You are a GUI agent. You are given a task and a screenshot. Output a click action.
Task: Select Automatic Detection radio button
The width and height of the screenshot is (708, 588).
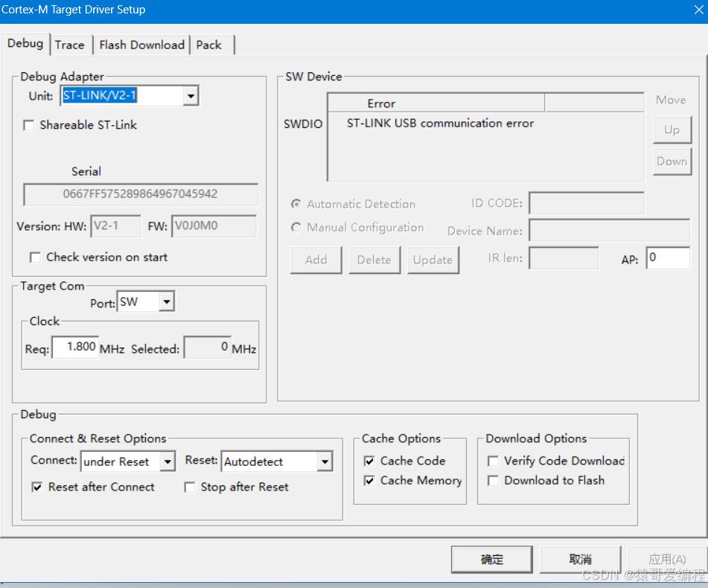[x=296, y=204]
